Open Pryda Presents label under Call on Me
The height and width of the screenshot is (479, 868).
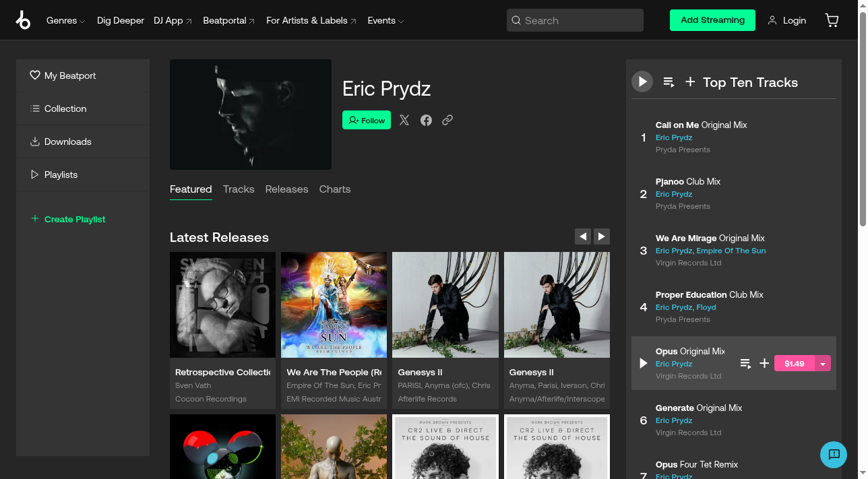coord(683,150)
